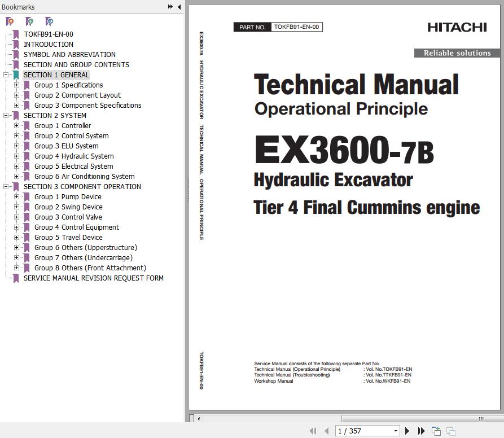Click the delete bookmark icon
This screenshot has width=504, height=438.
point(10,21)
